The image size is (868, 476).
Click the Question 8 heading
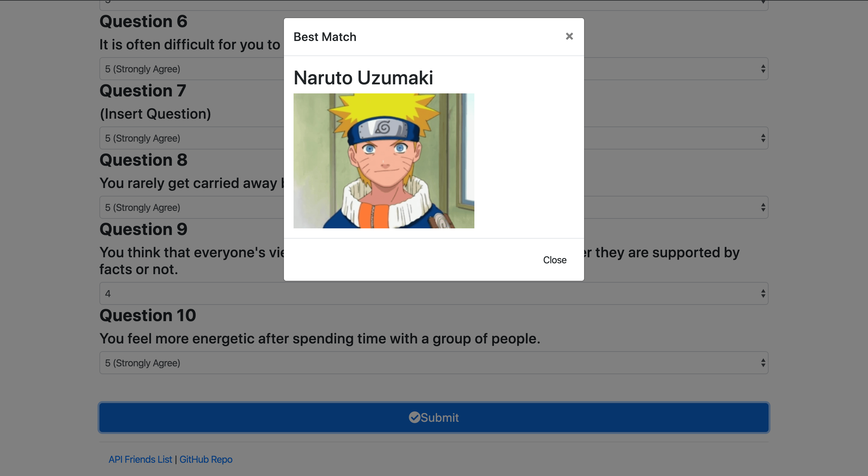point(143,160)
